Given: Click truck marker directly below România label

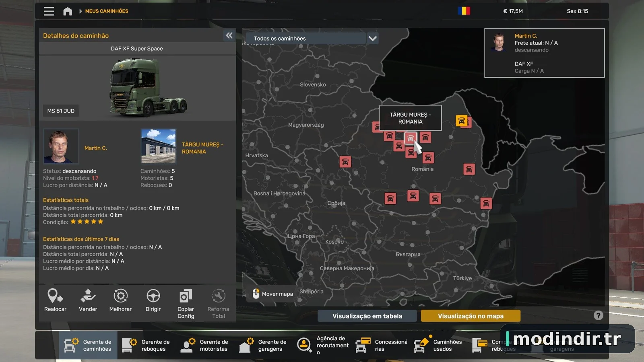Looking at the screenshot, I should [x=413, y=196].
